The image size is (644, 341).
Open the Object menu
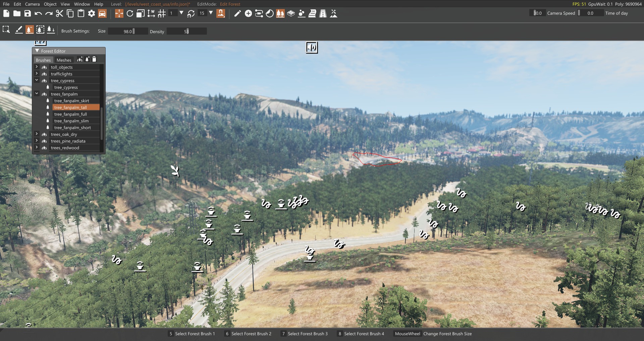50,4
